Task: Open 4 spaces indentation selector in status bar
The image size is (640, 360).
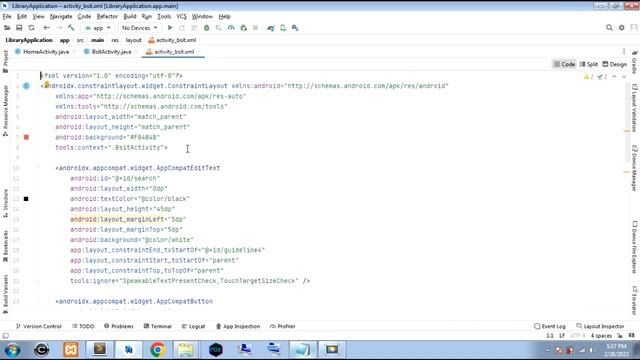Action: coord(601,336)
